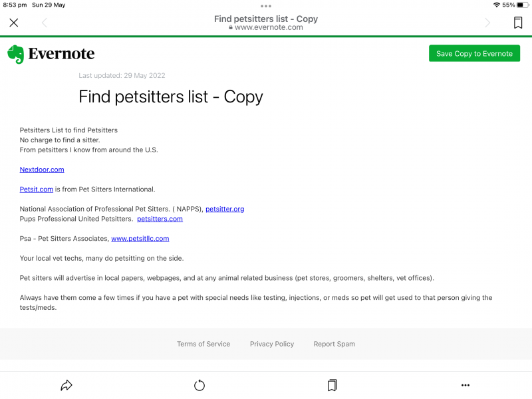Open the Nextdoor.com link
Image resolution: width=532 pixels, height=399 pixels.
pos(42,170)
